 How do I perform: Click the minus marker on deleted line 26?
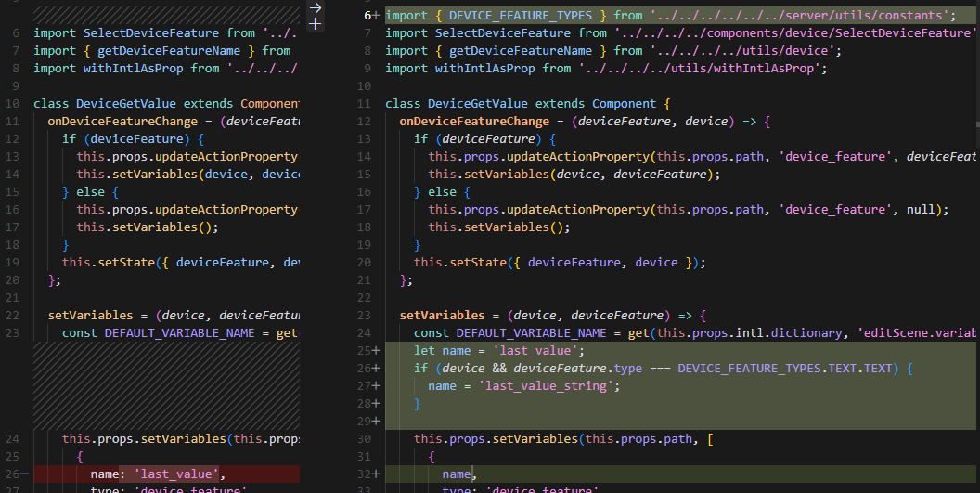tap(25, 474)
